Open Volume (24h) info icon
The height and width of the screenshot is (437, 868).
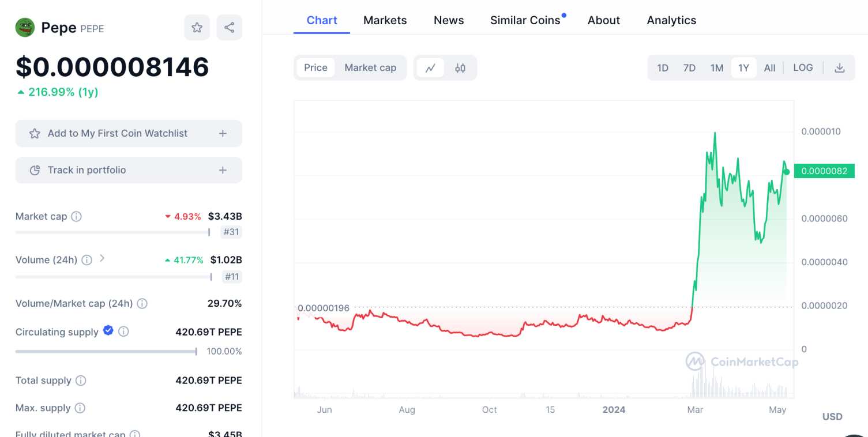tap(87, 260)
